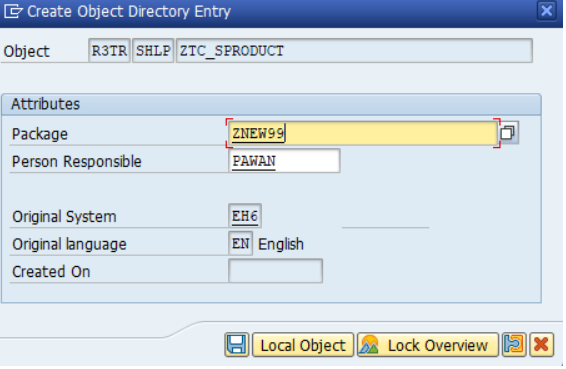This screenshot has width=566, height=369.
Task: Click the English language description text
Action: click(x=281, y=244)
